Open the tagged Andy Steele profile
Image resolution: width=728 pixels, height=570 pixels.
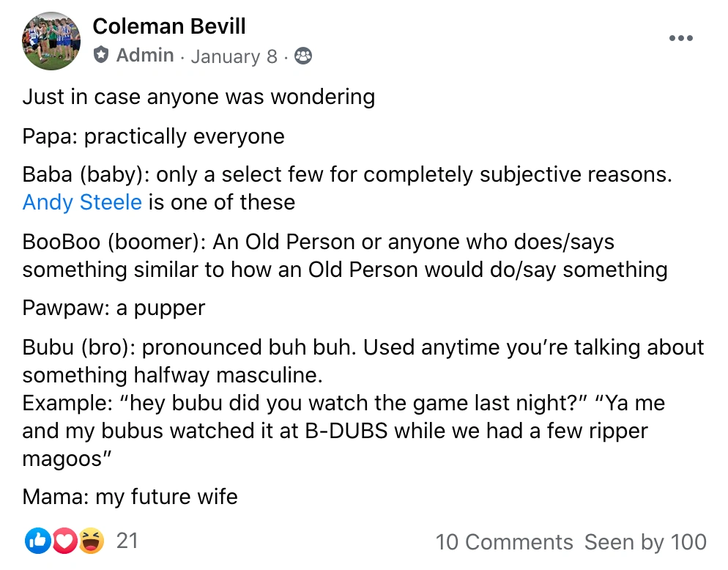(82, 202)
